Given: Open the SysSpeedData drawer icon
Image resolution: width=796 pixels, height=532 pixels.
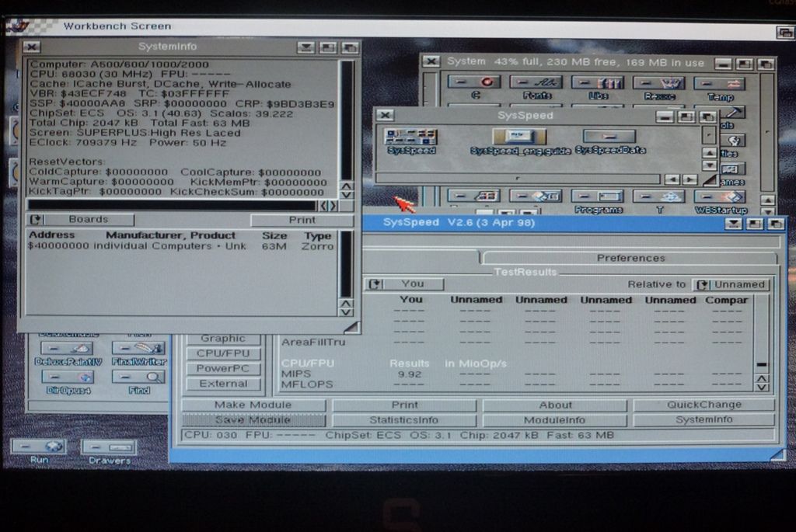Looking at the screenshot, I should [x=609, y=137].
